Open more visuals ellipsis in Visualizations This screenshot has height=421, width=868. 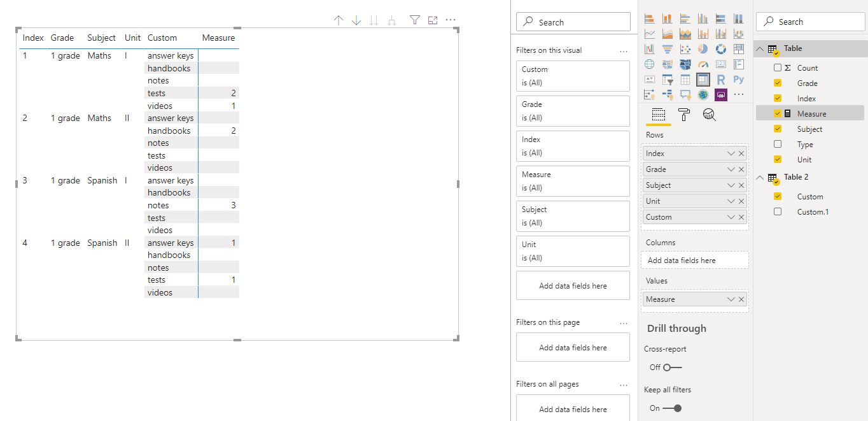tap(738, 95)
